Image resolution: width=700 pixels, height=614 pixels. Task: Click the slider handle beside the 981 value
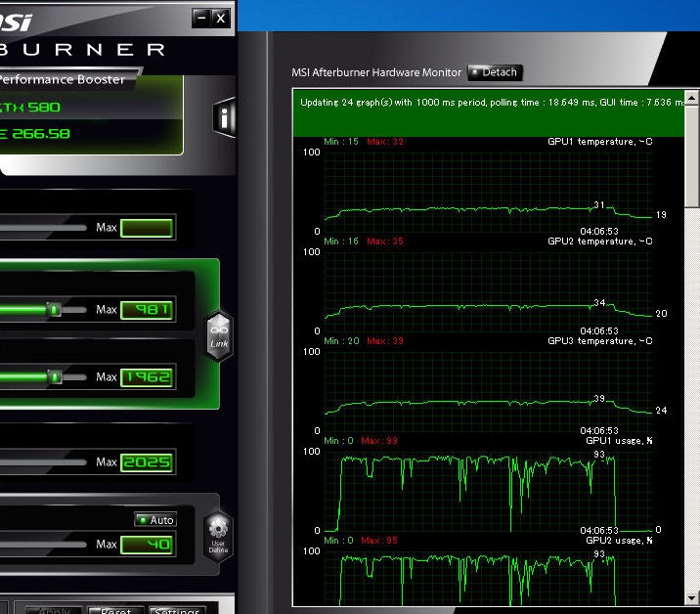pyautogui.click(x=55, y=310)
